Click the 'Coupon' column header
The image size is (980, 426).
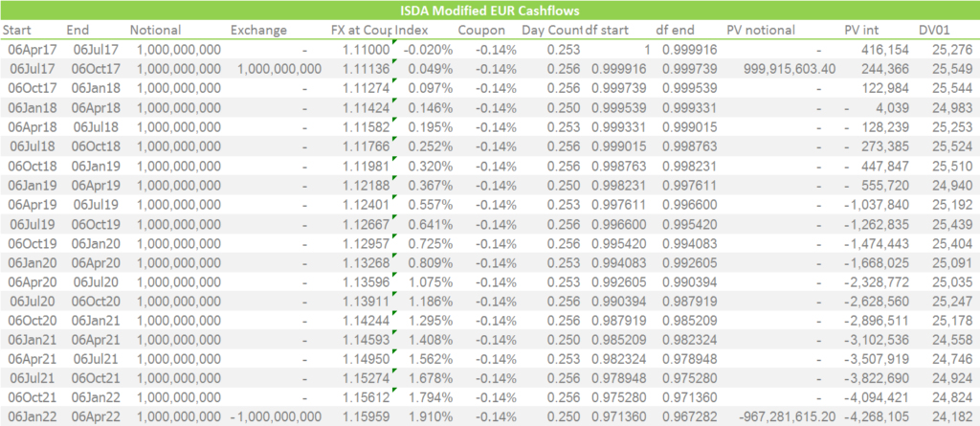pos(481,30)
